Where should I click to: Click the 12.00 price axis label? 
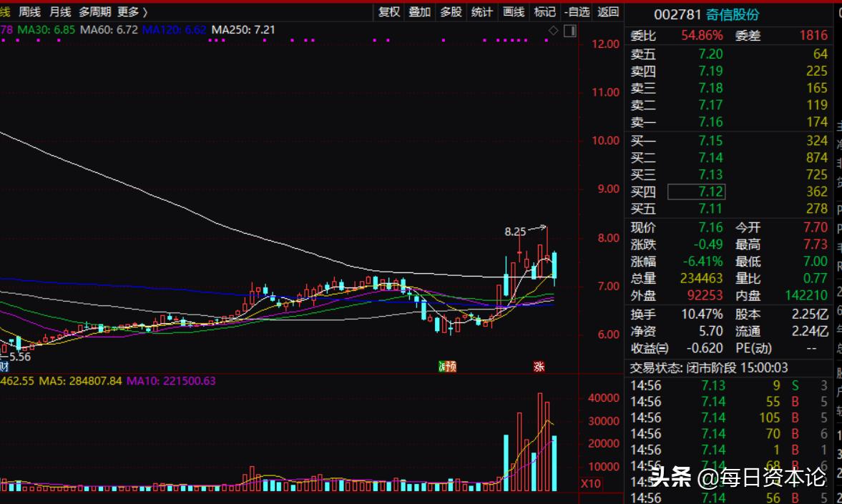[x=605, y=44]
